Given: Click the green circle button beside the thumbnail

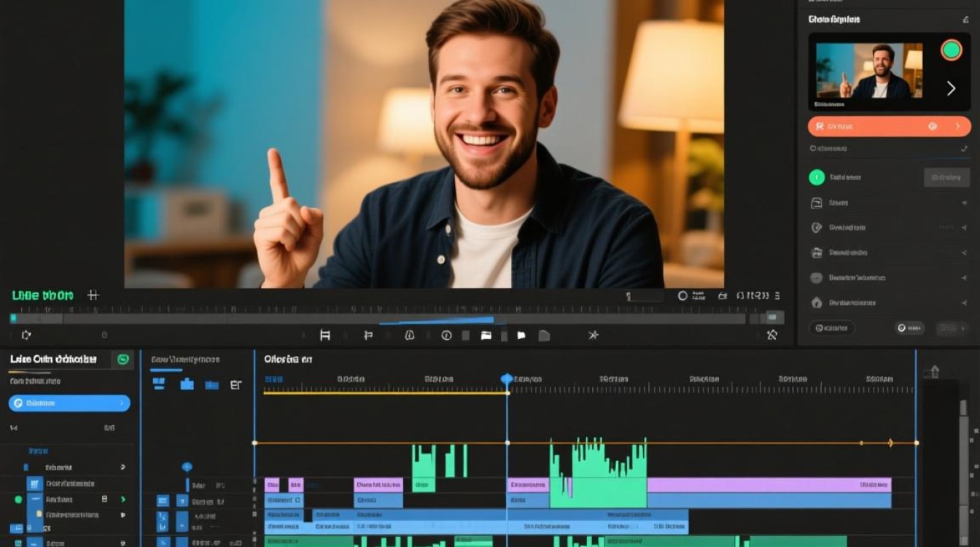Looking at the screenshot, I should 951,50.
